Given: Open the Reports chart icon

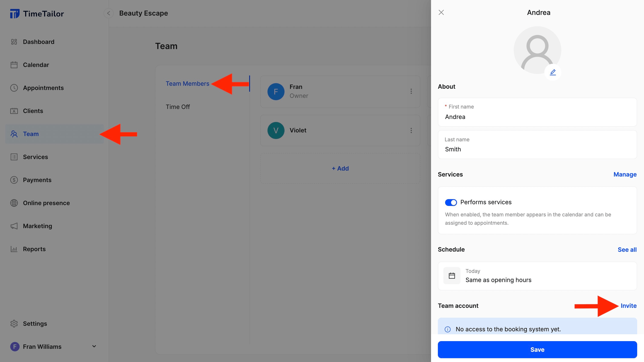Looking at the screenshot, I should pos(14,249).
